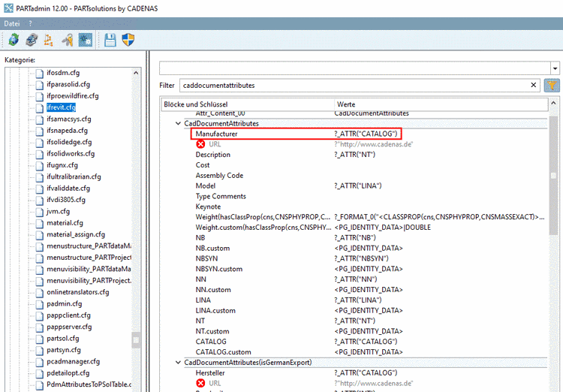Click the document icon next to material.cfg

click(x=40, y=223)
